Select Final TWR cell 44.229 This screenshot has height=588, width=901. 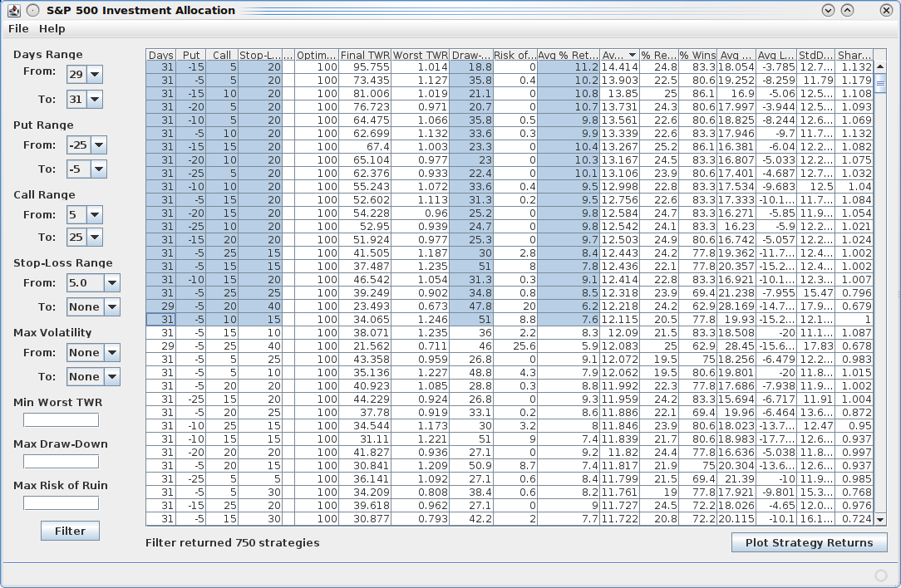click(x=365, y=399)
